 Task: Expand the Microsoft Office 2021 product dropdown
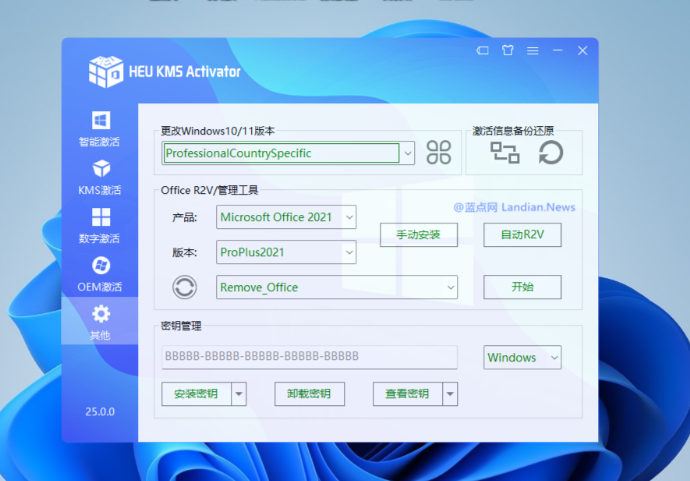349,217
